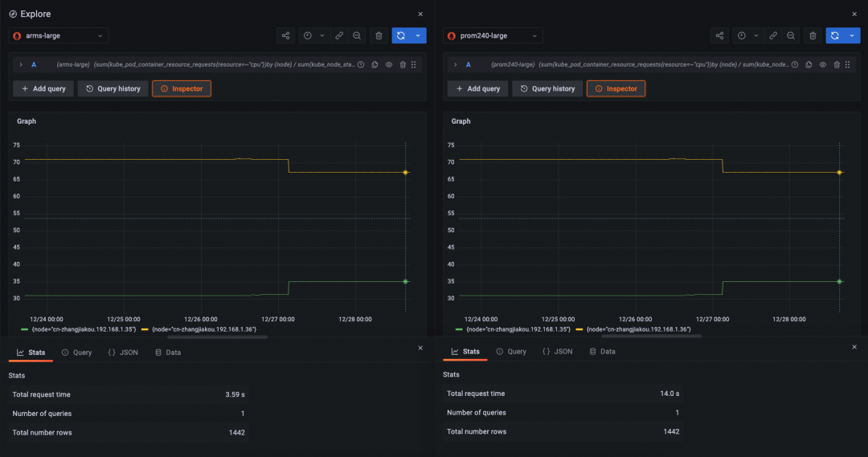Expand query A row in the left pane
Screen dimensions: 868x457
pyautogui.click(x=21, y=64)
